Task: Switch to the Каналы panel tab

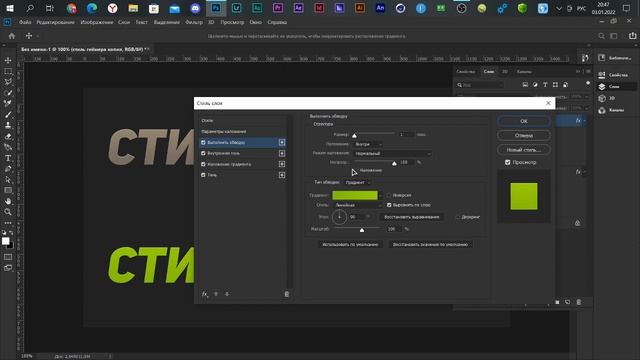Action: click(x=524, y=71)
